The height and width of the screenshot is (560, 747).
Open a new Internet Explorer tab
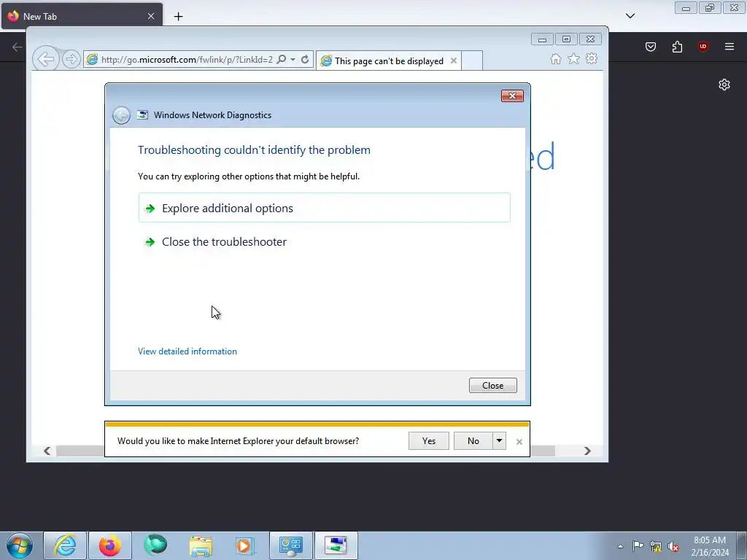point(472,61)
